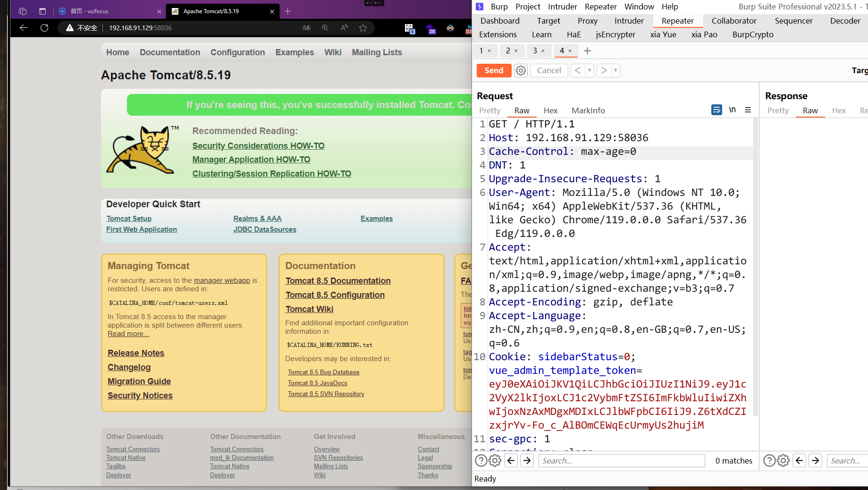Open the Project menu
Image resolution: width=868 pixels, height=490 pixels.
pyautogui.click(x=528, y=7)
